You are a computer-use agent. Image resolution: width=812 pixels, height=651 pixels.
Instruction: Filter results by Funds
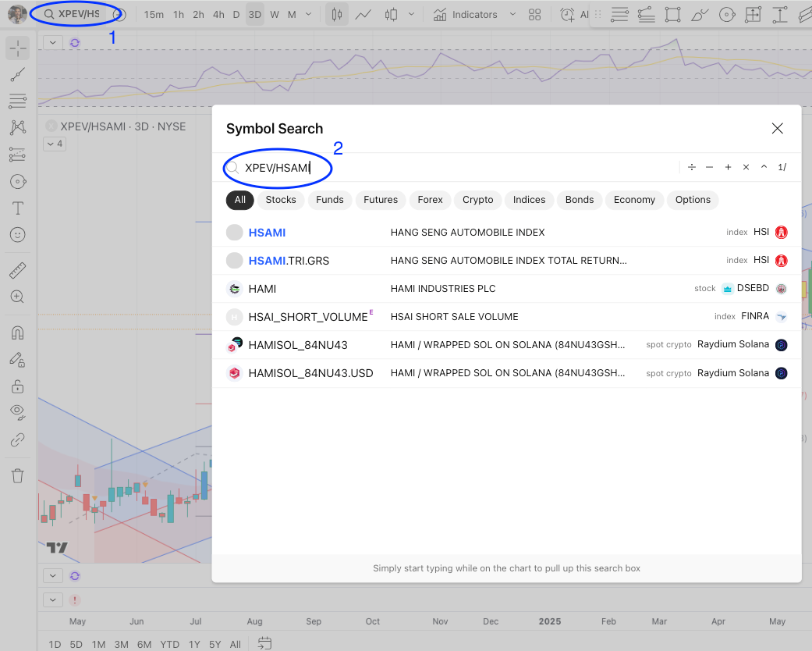coord(330,200)
